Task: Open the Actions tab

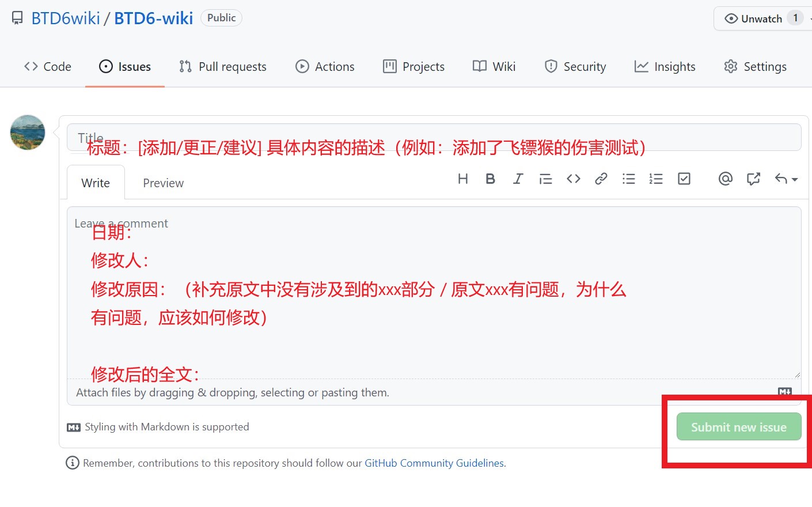Action: tap(325, 67)
